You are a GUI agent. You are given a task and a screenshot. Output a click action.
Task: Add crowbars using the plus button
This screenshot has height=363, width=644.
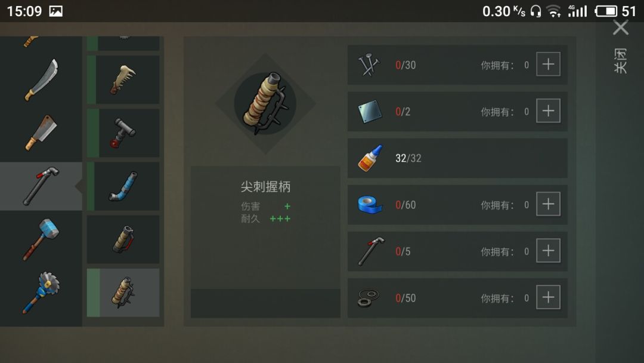click(549, 250)
